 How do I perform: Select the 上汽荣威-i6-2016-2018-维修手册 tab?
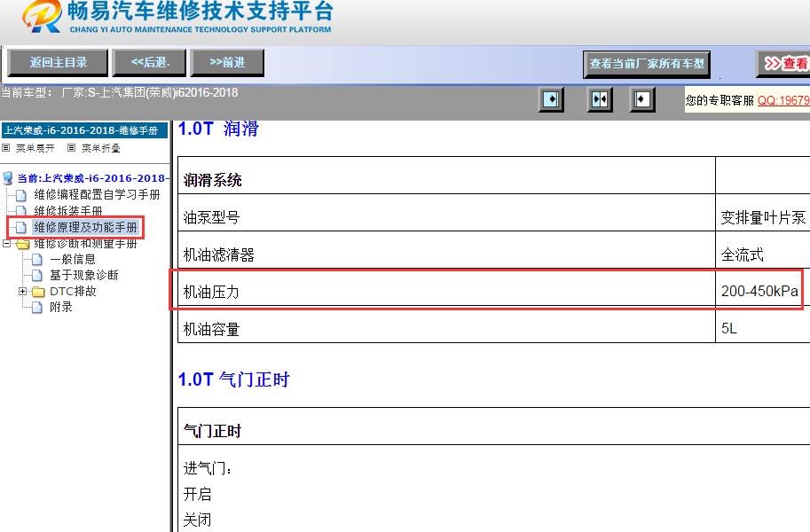(84, 130)
